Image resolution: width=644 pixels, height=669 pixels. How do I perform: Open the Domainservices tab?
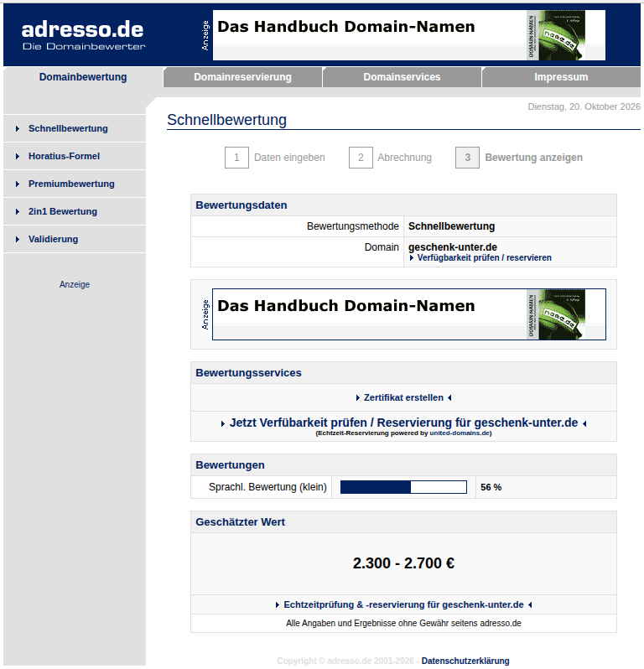click(402, 77)
